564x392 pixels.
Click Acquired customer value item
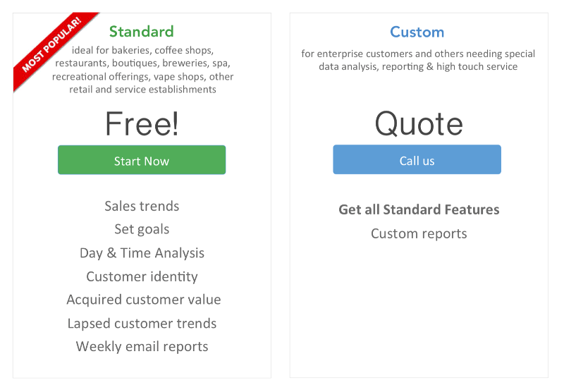(144, 300)
